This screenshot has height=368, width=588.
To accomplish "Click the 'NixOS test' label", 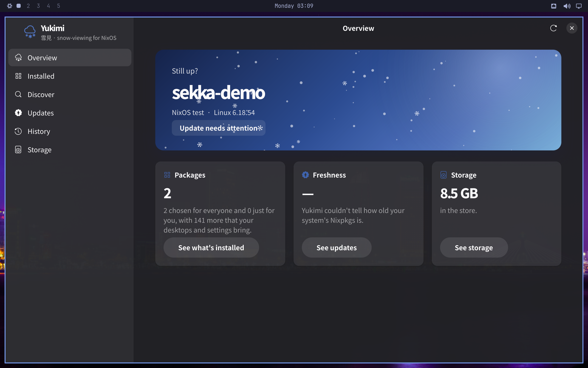I will [188, 113].
